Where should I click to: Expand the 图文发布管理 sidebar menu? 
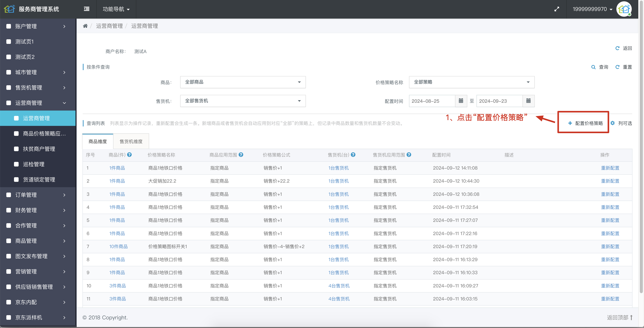click(38, 256)
